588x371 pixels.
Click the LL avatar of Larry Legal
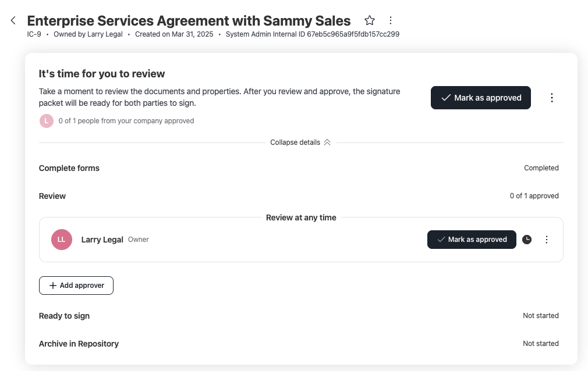[62, 240]
